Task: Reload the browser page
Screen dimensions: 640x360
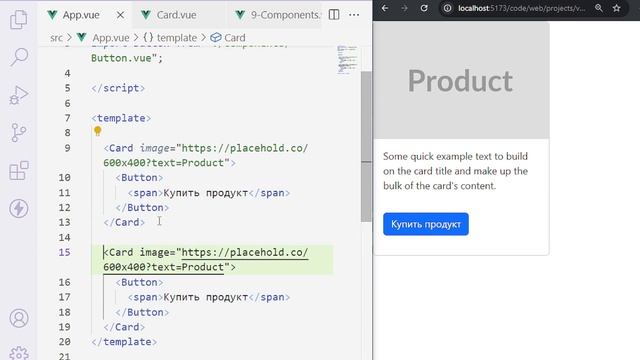Action: 424,8
